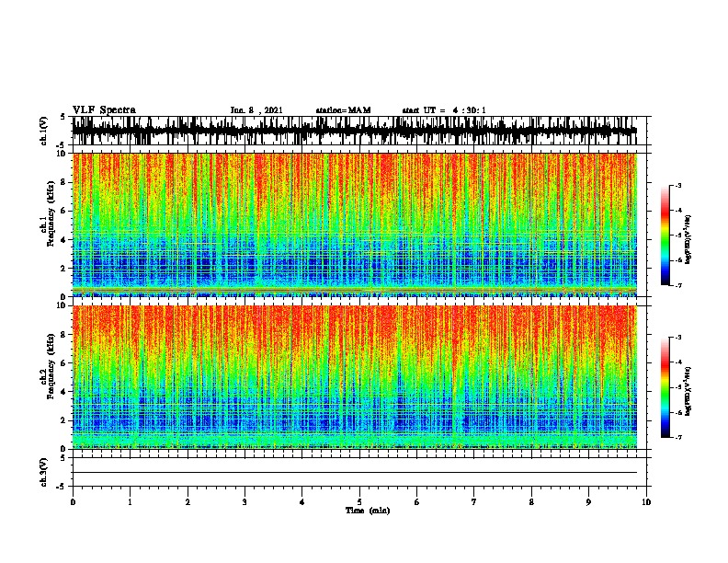The width and height of the screenshot is (728, 563).
Task: Click the "5" tick on ch.3(V) axis
Action: pos(63,458)
